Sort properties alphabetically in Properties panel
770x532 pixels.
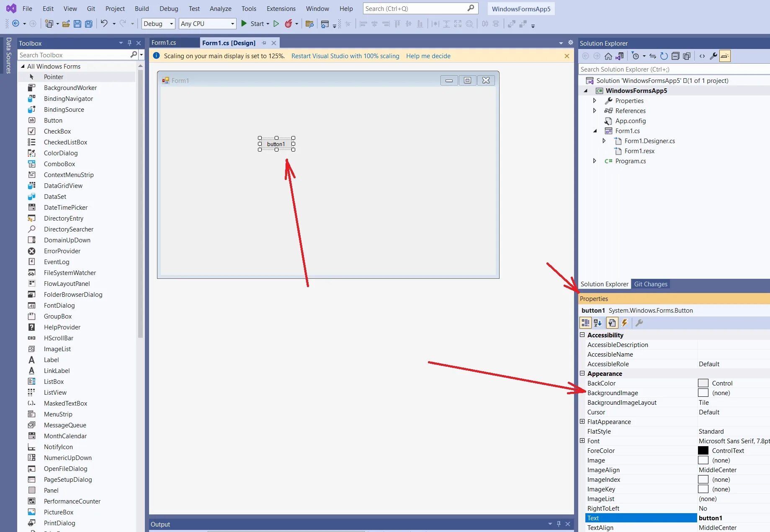click(x=598, y=323)
